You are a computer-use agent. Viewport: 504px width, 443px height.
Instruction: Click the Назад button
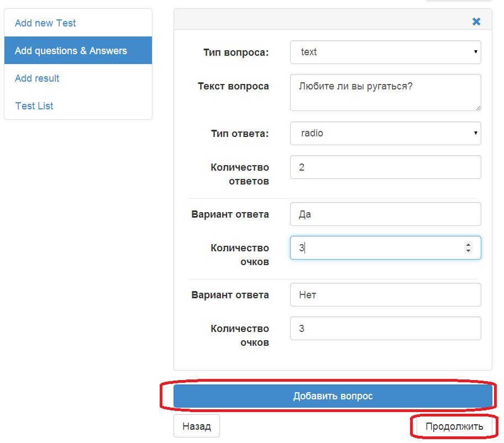click(x=197, y=426)
